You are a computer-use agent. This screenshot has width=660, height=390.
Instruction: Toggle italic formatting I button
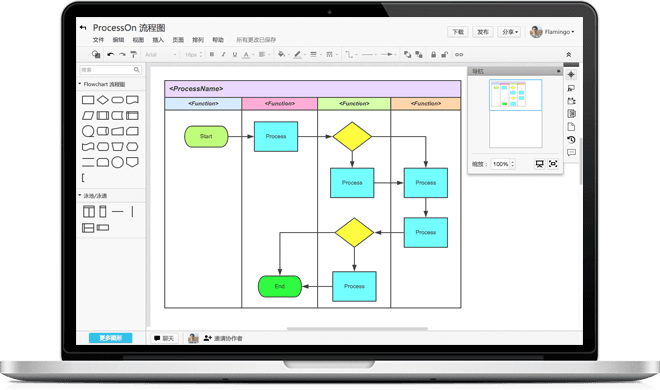[224, 54]
